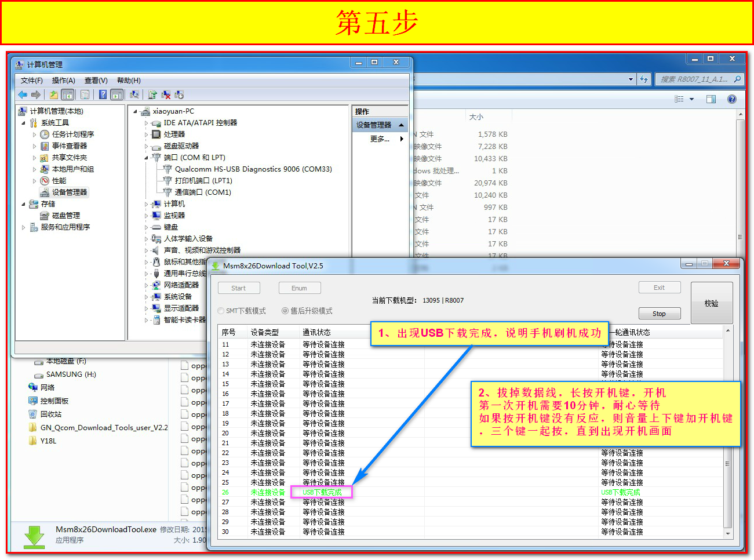
Task: Click the Uninstall device icon with red X
Action: click(166, 94)
